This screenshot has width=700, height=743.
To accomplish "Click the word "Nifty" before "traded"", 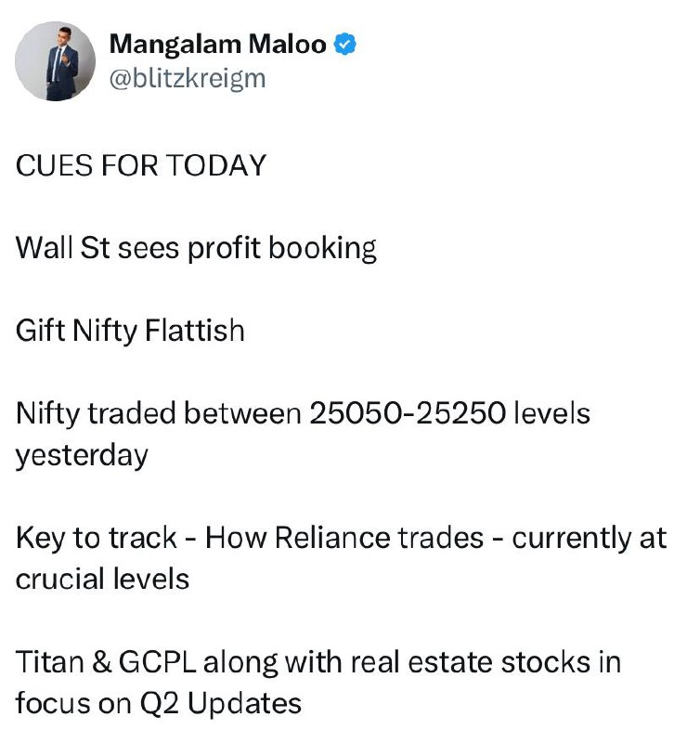I will (49, 413).
